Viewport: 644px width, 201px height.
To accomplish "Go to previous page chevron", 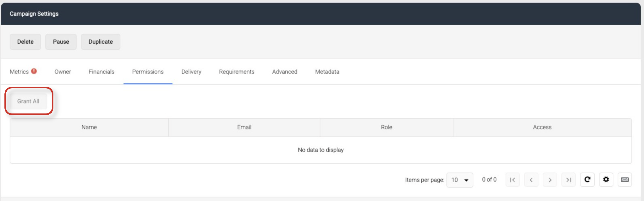I will pyautogui.click(x=531, y=180).
